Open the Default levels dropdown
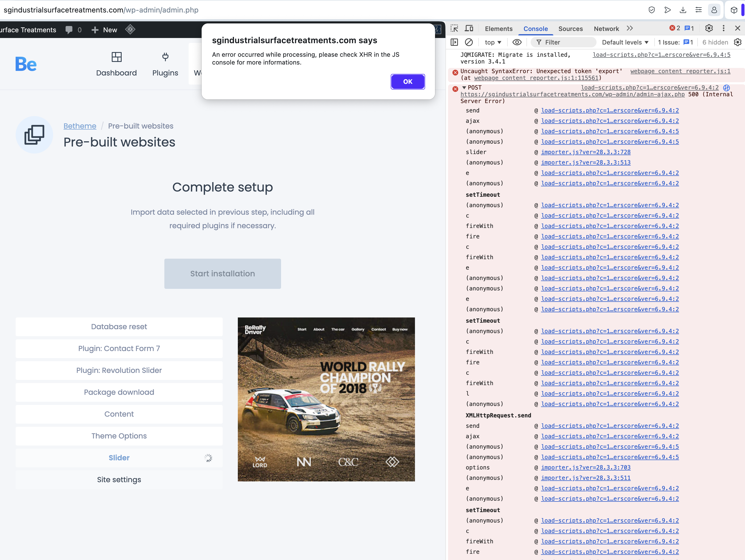Viewport: 745px width, 560px height. 625,42
